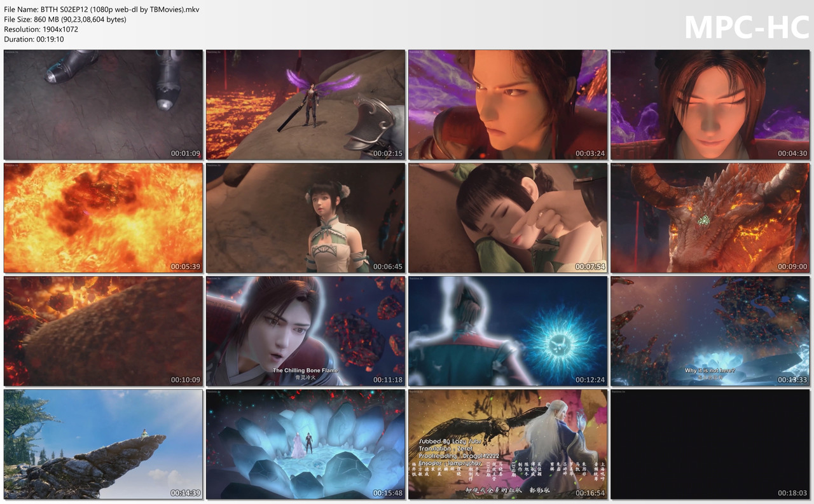Select the thumbnail at 00:04:30
Viewport: 814px width, 504px height.
click(710, 105)
